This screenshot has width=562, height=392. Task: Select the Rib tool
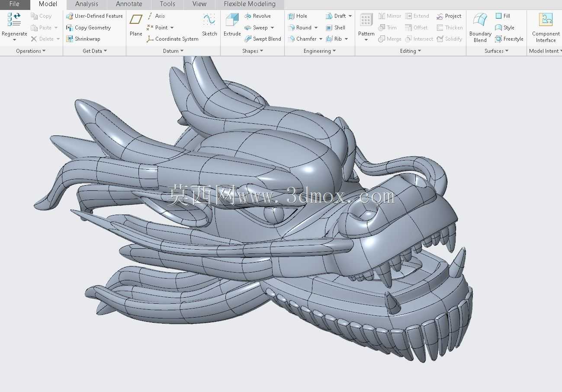(334, 39)
